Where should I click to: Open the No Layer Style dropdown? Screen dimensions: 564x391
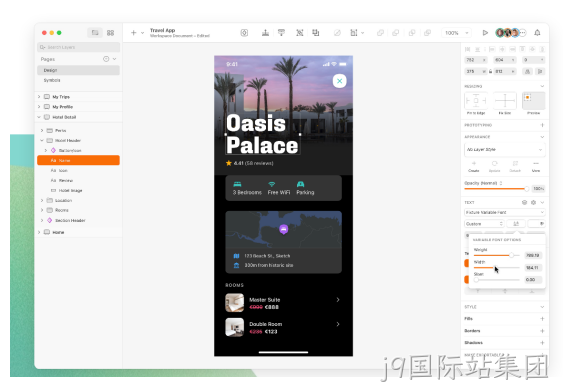click(505, 149)
